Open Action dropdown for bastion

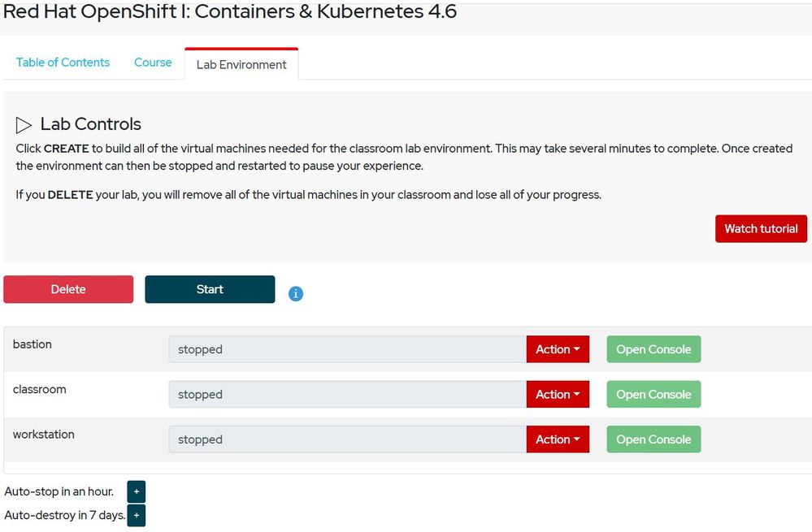pyautogui.click(x=558, y=349)
